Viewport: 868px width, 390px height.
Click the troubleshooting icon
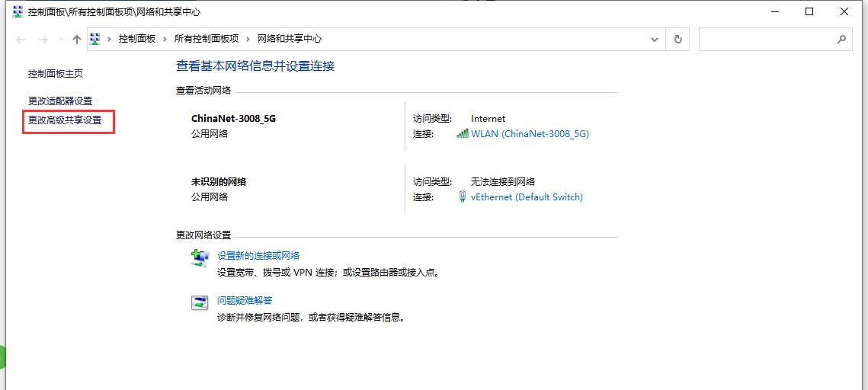click(200, 302)
